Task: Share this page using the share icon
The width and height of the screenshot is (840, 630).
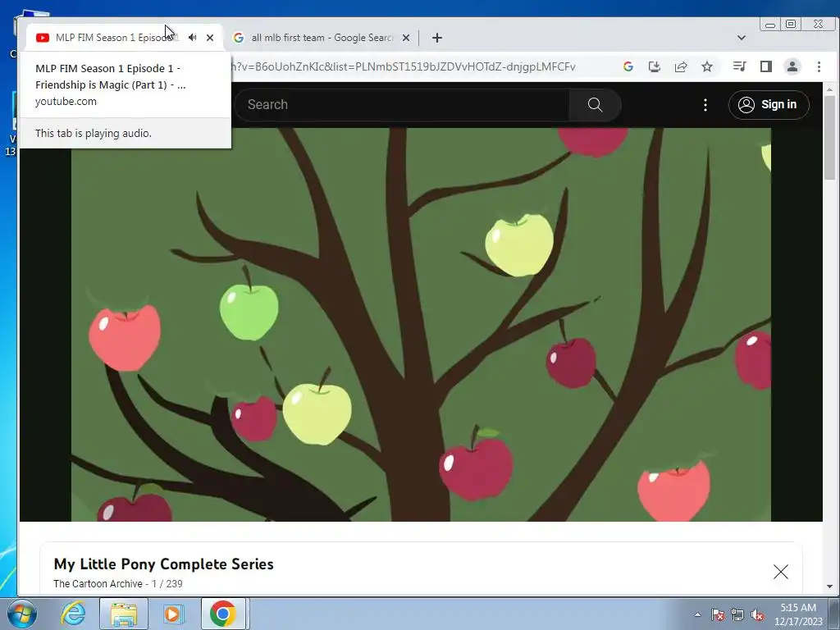Action: 681,66
